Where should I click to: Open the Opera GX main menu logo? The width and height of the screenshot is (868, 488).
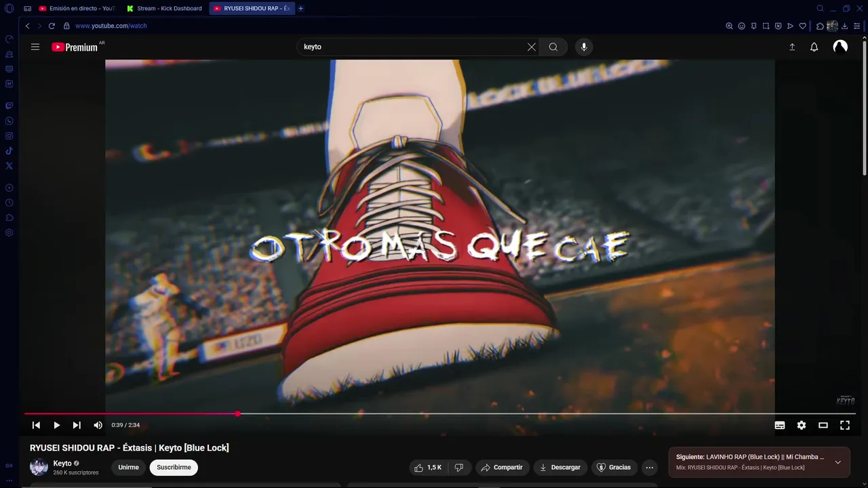[x=9, y=8]
